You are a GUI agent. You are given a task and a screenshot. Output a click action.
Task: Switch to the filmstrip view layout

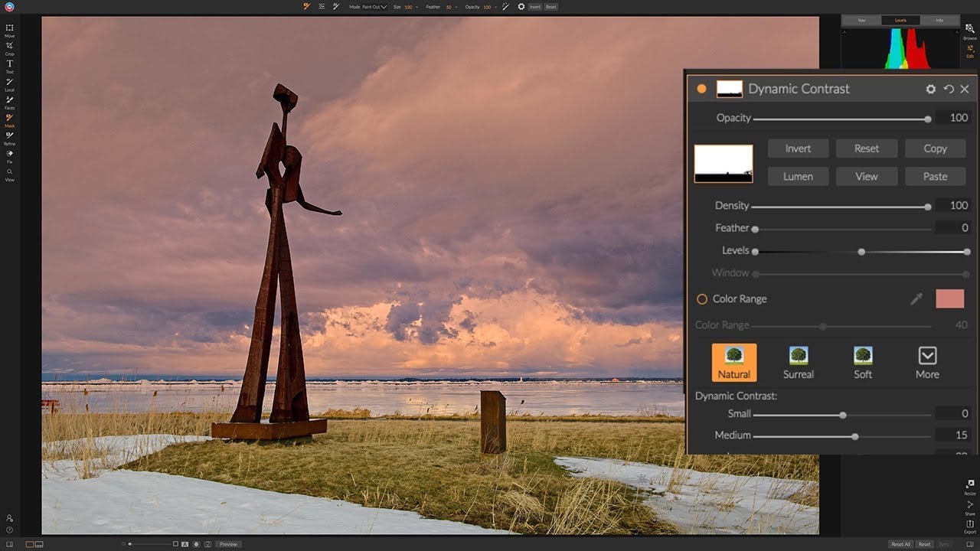39,544
